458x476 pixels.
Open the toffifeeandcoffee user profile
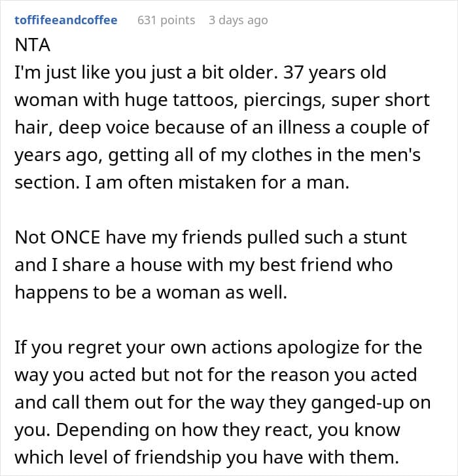(x=65, y=20)
